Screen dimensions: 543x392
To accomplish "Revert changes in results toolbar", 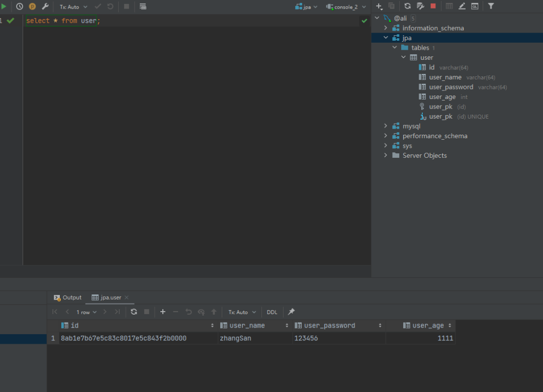I will click(189, 312).
